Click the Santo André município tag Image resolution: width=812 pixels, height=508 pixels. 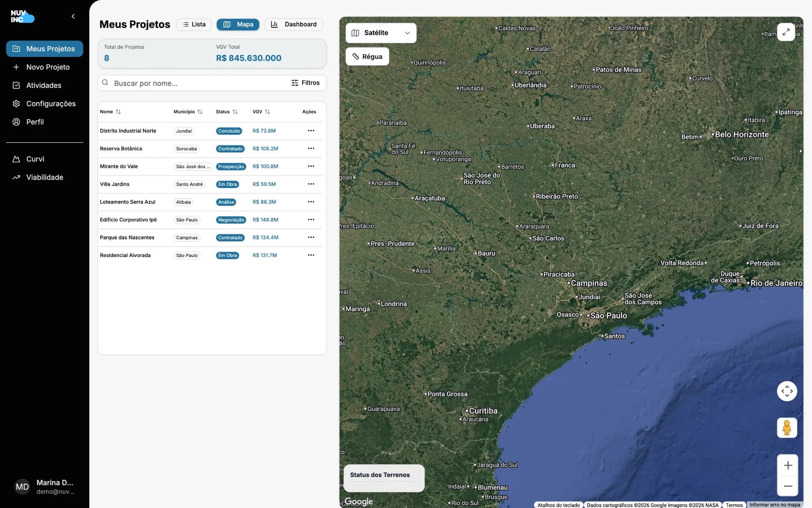click(189, 184)
